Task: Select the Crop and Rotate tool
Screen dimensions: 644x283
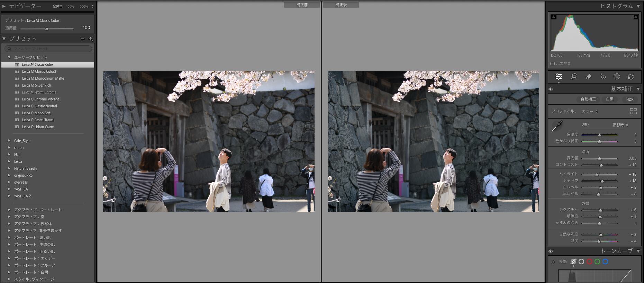Action: pos(574,77)
